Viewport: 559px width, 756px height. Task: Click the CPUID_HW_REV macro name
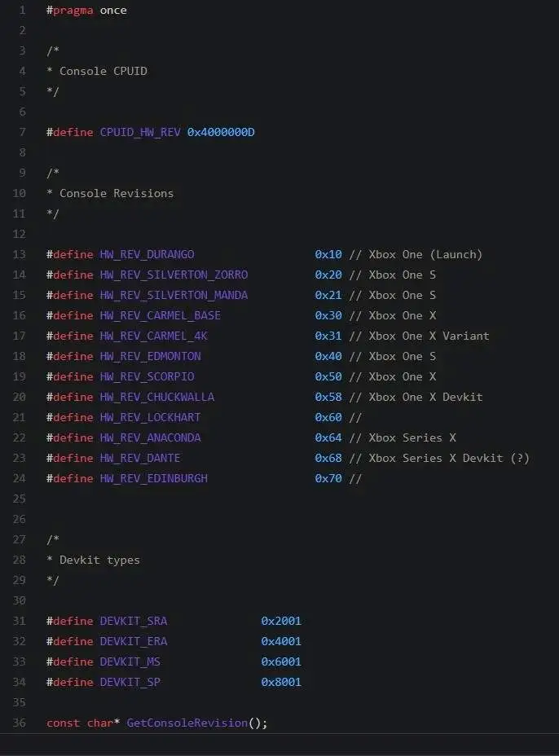(x=140, y=132)
